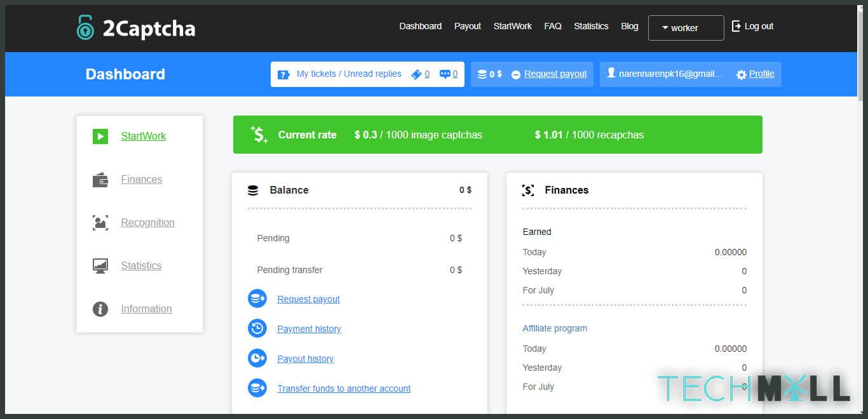Open the Payout history link
Image resolution: width=868 pixels, height=419 pixels.
coord(306,359)
